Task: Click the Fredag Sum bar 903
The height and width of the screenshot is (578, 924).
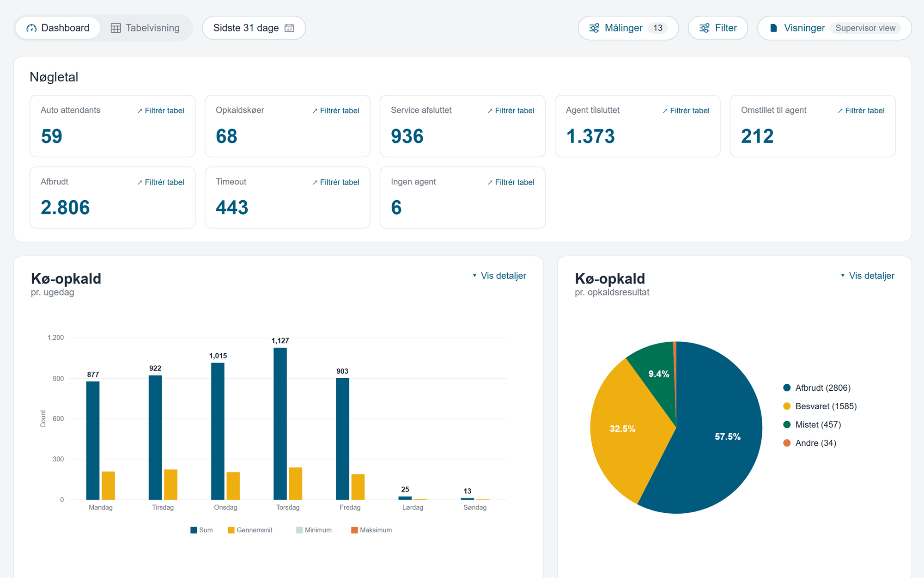Action: pyautogui.click(x=342, y=439)
